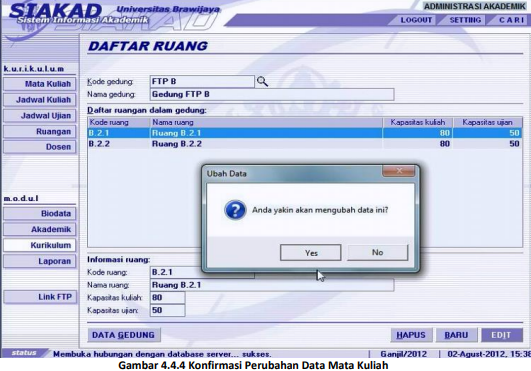This screenshot has width=531, height=371.
Task: Click Ganjil/2012 in the status bar
Action: 404,354
